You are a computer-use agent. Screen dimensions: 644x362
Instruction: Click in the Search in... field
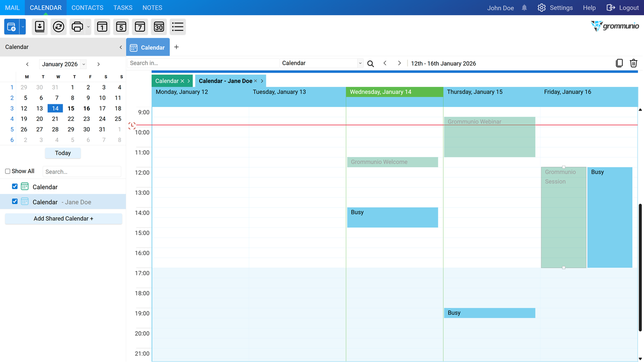202,63
